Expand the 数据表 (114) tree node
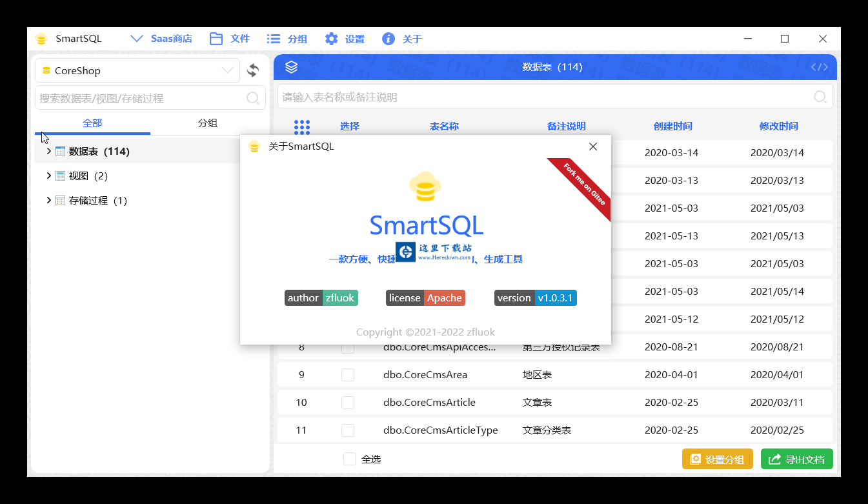This screenshot has width=868, height=504. coord(48,150)
